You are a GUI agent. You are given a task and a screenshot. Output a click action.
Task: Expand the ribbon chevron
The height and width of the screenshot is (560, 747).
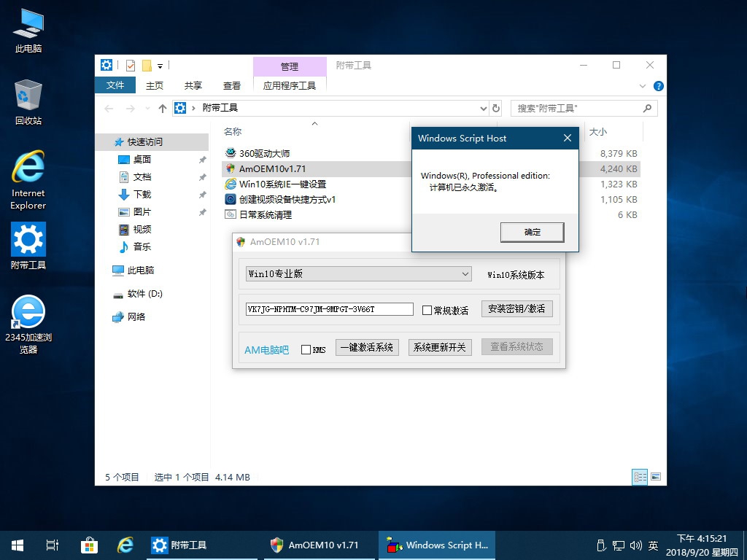[643, 86]
